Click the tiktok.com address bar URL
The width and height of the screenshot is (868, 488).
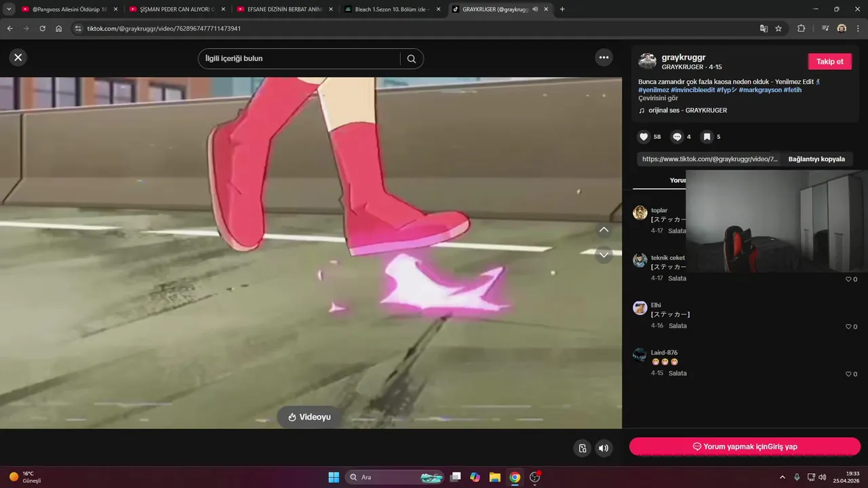click(x=163, y=28)
